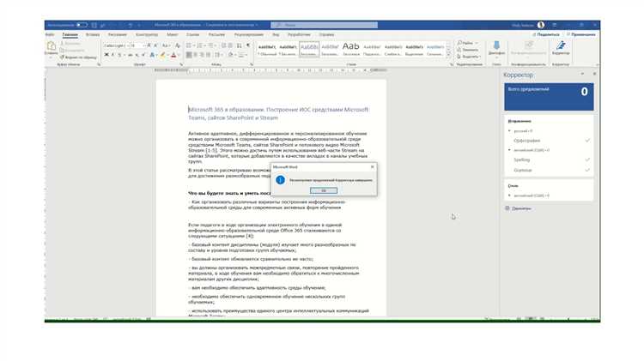Switch to the Справка tab

[327, 35]
